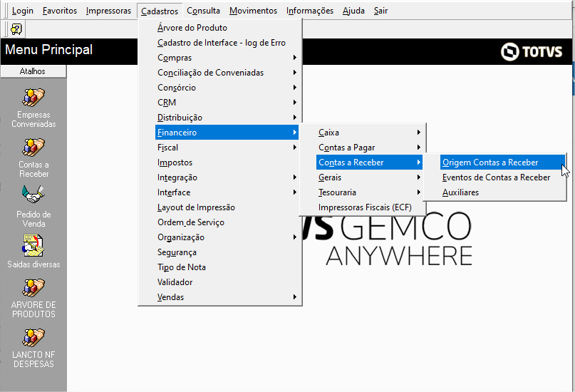The image size is (575, 392).
Task: Open the Empresas Conveniadas shortcut icon
Action: [33, 98]
